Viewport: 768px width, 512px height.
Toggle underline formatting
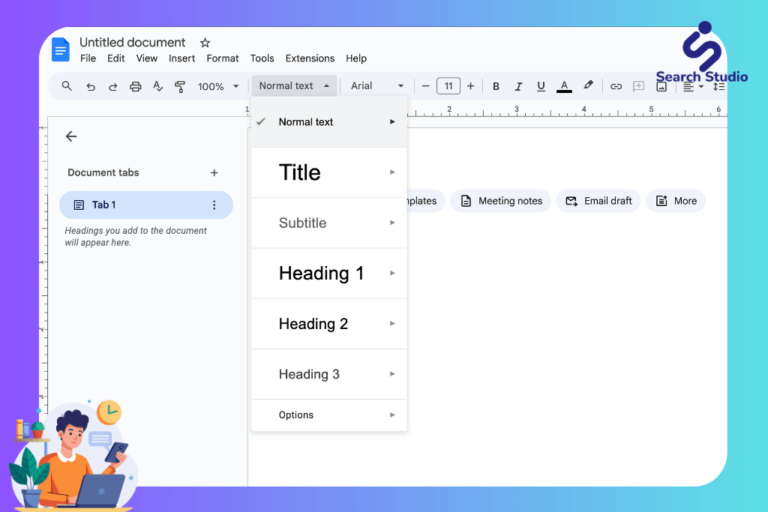pyautogui.click(x=541, y=86)
